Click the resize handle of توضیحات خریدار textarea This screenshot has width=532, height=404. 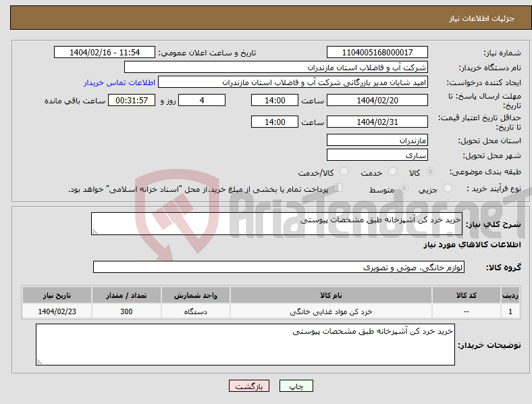(39, 362)
